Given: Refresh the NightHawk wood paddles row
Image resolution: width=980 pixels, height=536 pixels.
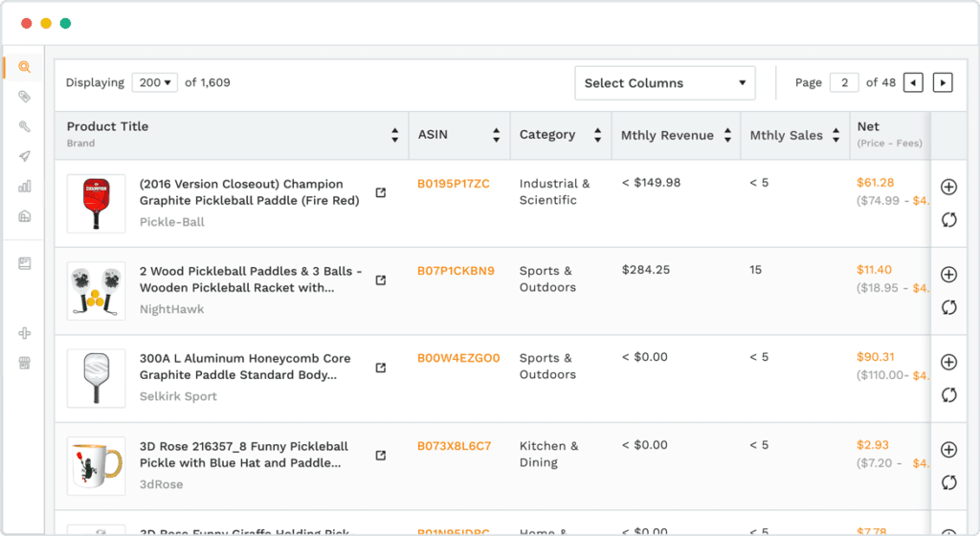Looking at the screenshot, I should 948,307.
